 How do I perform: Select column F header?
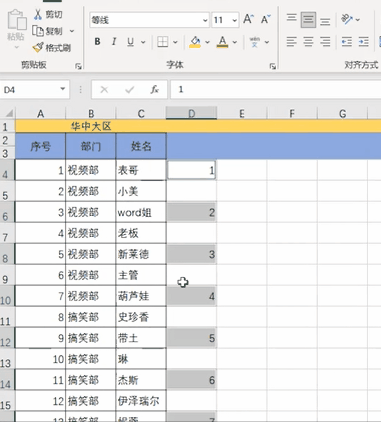[x=292, y=114]
